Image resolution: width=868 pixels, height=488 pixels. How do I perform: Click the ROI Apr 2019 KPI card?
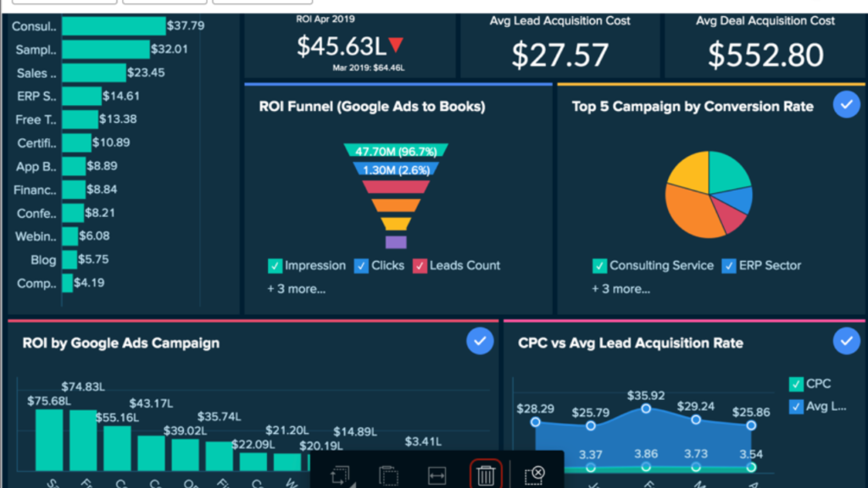350,46
